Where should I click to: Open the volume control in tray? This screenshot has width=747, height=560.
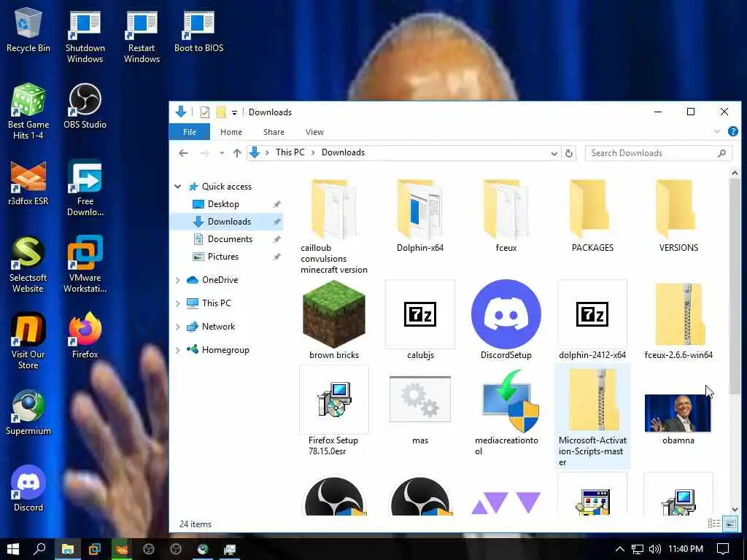655,549
